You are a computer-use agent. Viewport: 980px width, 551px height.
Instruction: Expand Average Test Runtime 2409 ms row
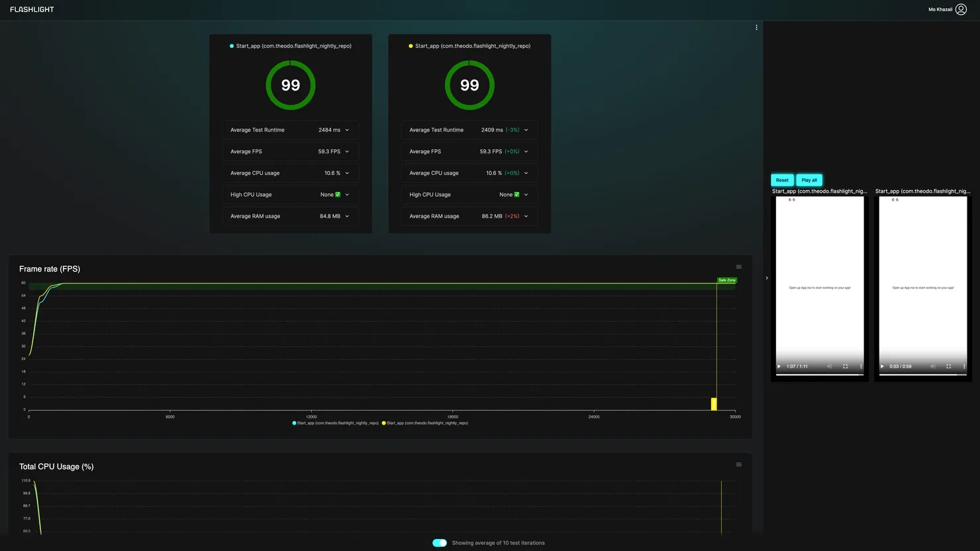469,130
